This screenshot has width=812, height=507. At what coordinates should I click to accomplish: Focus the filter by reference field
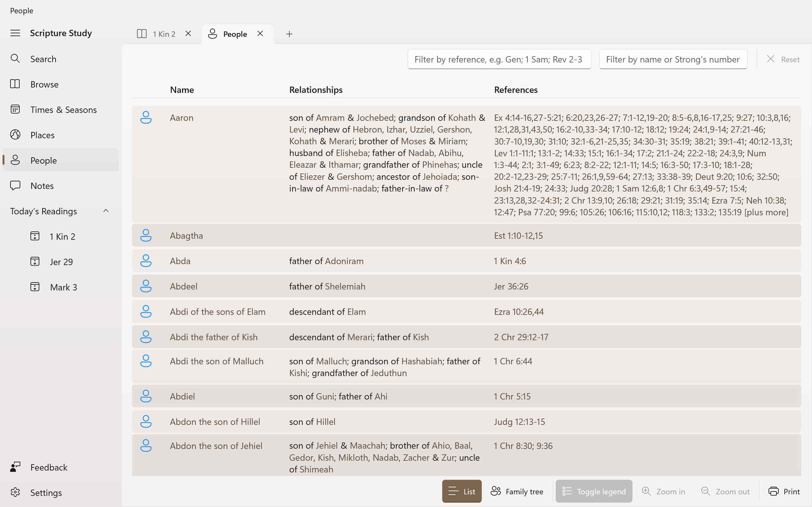(499, 59)
